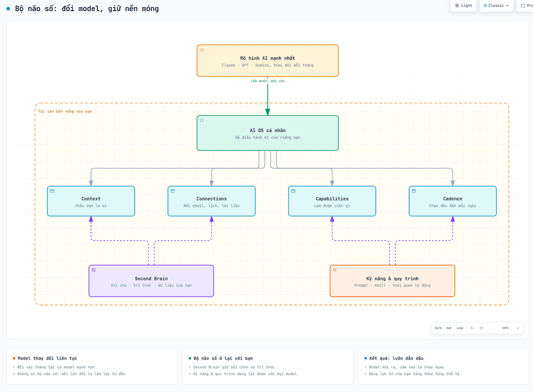This screenshot has width=533, height=392.
Task: Switch to LENS view mode
Action: pyautogui.click(x=460, y=328)
